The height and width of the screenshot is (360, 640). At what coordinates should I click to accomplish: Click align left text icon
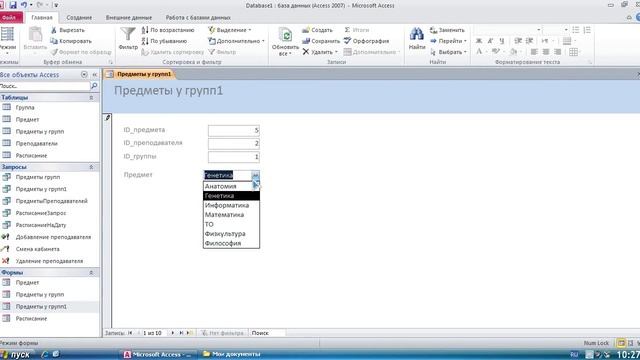click(534, 52)
